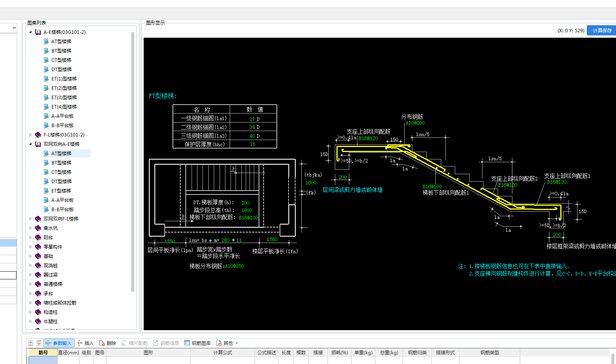Select ET(3)型楼梯 item
616x364 pixels.
(64, 98)
